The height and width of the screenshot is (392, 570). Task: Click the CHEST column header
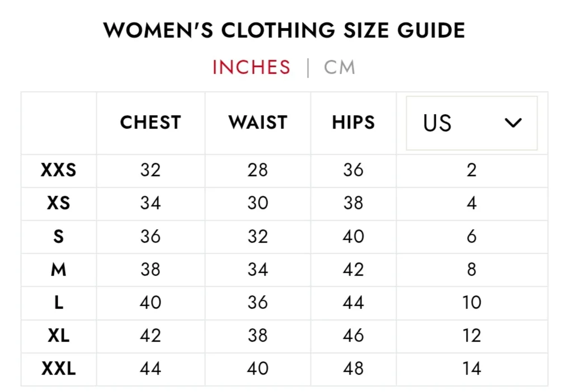point(150,122)
